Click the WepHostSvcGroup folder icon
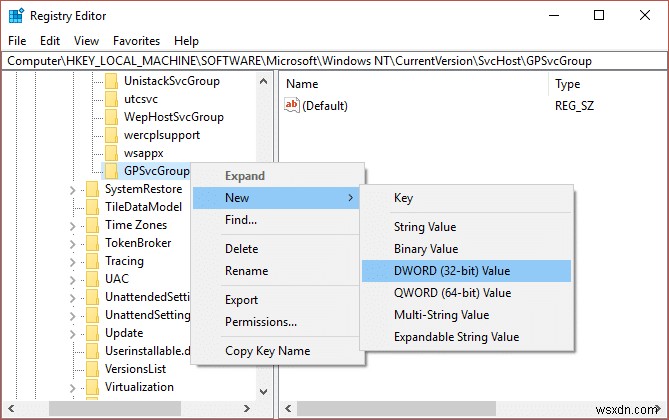This screenshot has height=420, width=669. coord(112,117)
